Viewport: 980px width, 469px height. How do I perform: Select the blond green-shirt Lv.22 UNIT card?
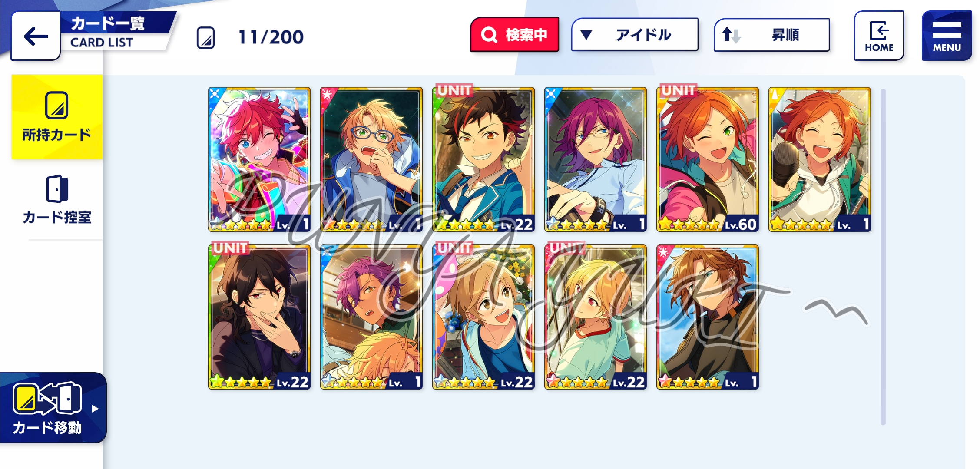[596, 317]
